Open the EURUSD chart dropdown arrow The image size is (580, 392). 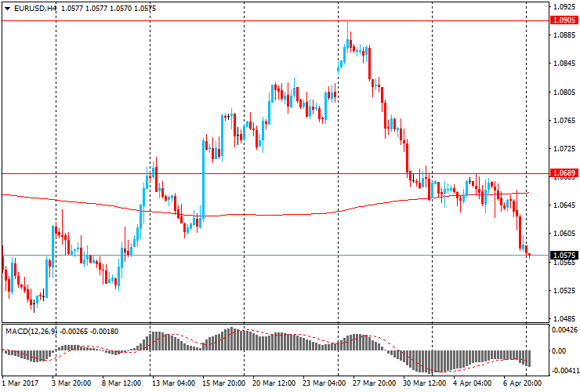(7, 9)
